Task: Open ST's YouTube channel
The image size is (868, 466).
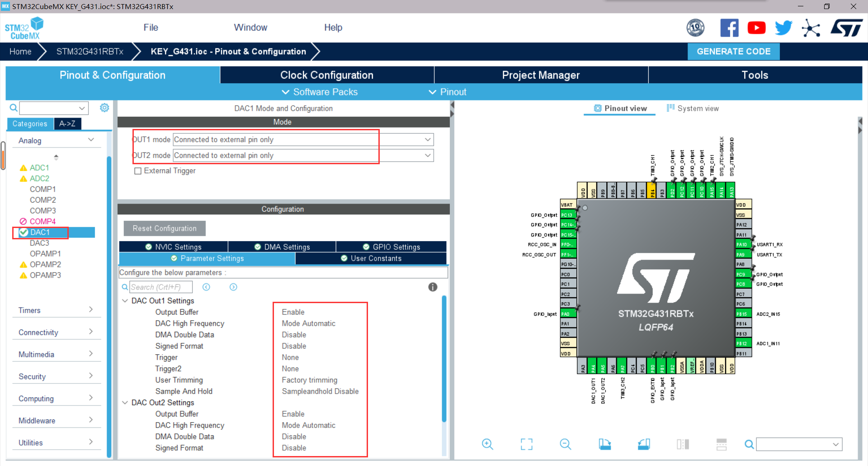Action: (x=756, y=28)
